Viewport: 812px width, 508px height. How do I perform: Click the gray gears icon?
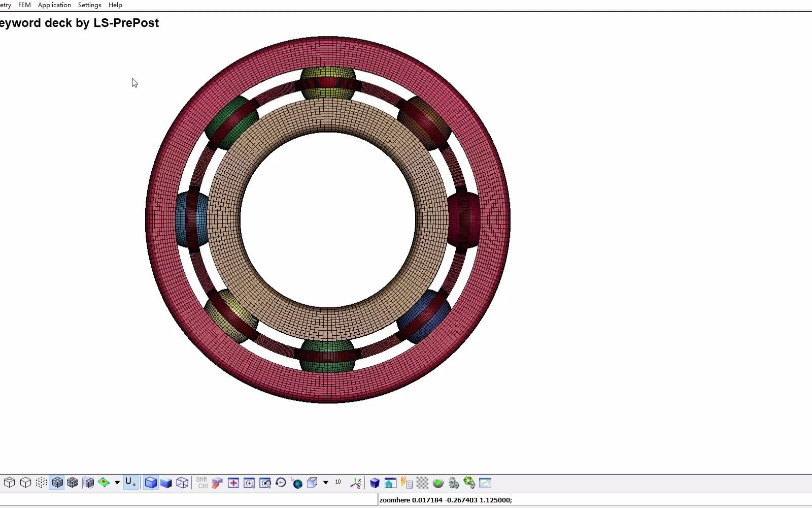454,483
